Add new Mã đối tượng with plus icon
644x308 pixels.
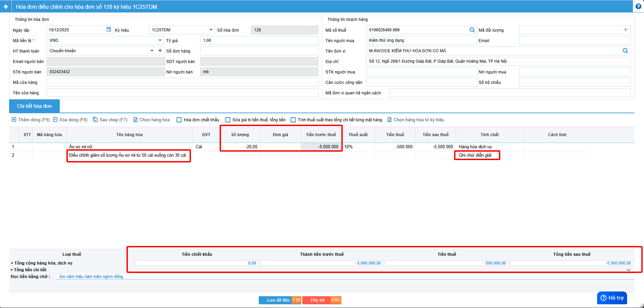625,30
